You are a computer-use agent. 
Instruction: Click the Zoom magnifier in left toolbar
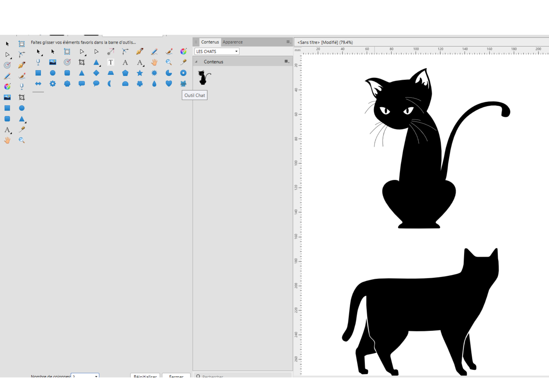(x=22, y=140)
